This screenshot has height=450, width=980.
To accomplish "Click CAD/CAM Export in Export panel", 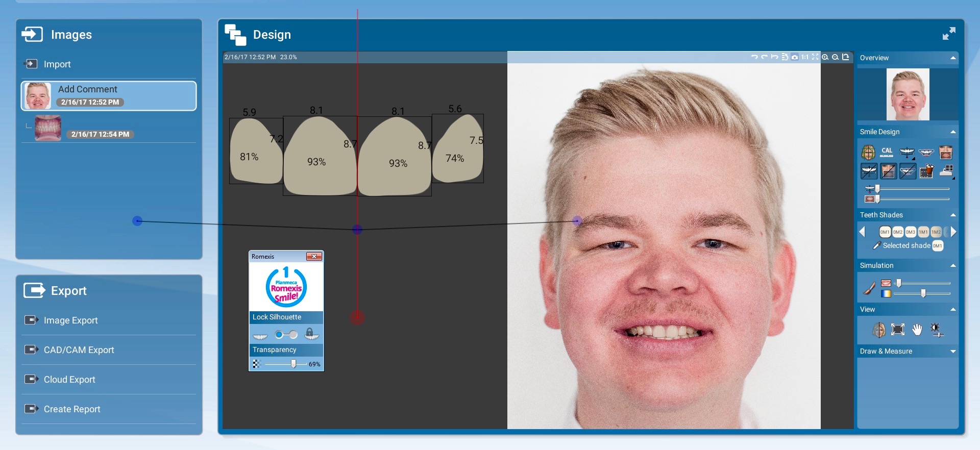I will (79, 350).
